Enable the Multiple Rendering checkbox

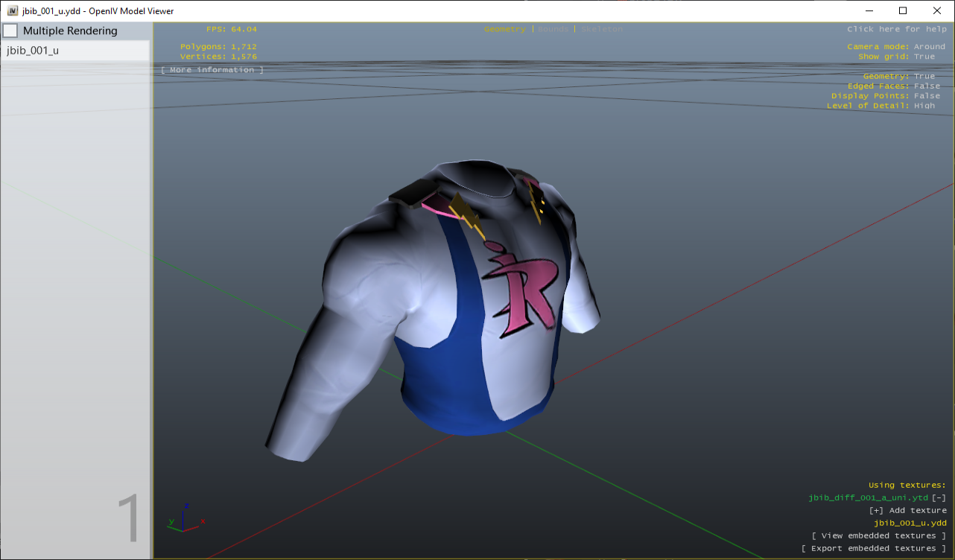10,31
